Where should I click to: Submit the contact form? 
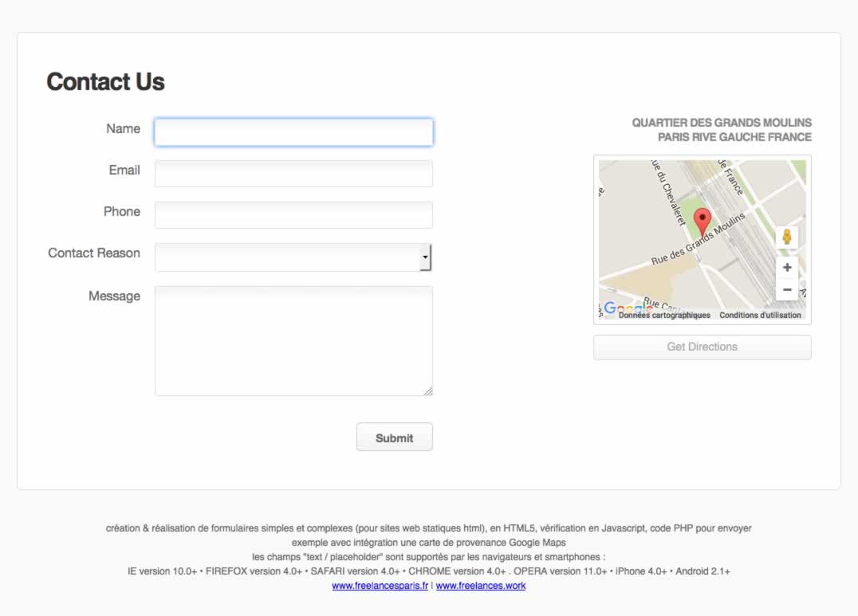tap(395, 437)
